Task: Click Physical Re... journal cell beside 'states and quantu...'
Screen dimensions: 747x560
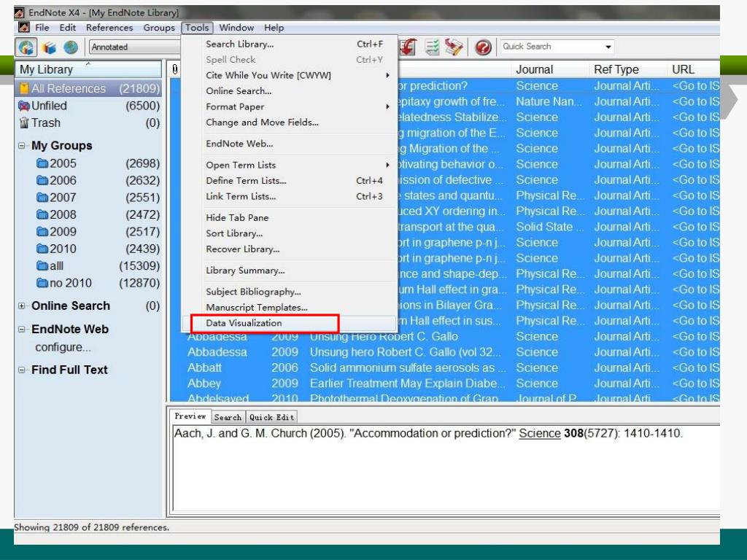Action: click(x=550, y=195)
